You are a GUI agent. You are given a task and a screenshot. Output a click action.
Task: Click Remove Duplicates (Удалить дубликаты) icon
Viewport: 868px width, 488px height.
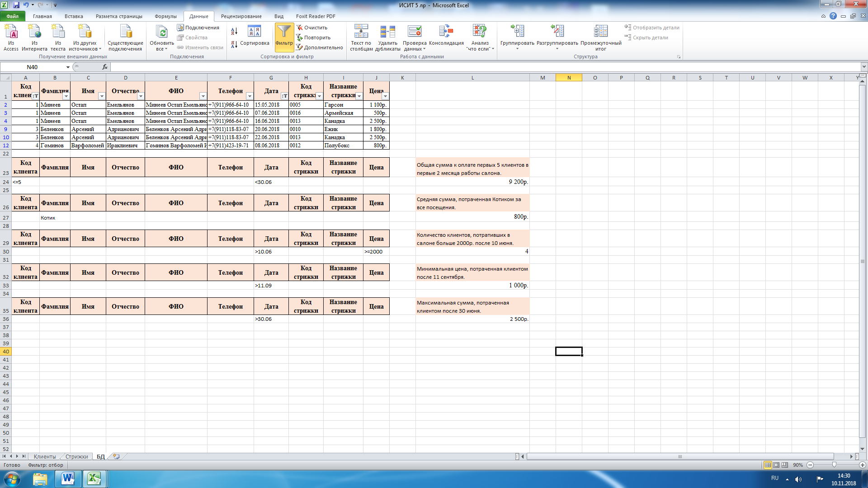pyautogui.click(x=387, y=33)
